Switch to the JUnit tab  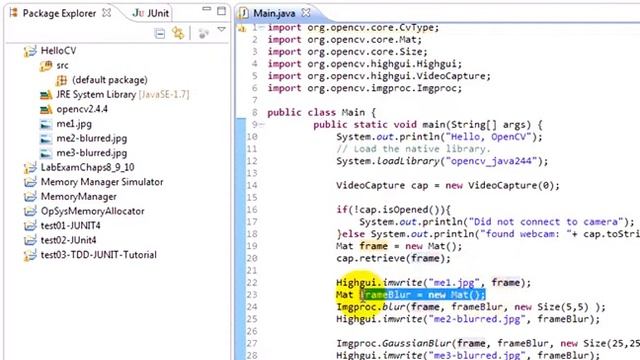pyautogui.click(x=150, y=13)
